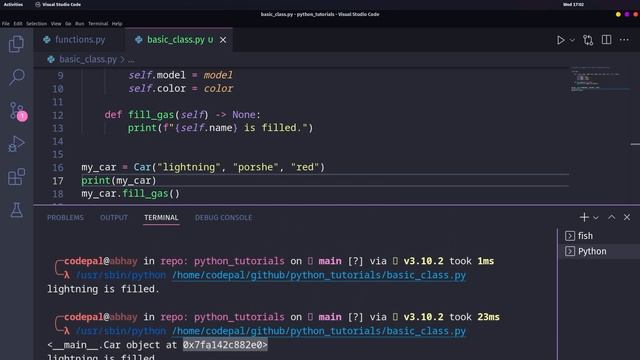Open the new terminal launch profile dropdown
Image resolution: width=640 pixels, height=360 pixels.
point(596,218)
